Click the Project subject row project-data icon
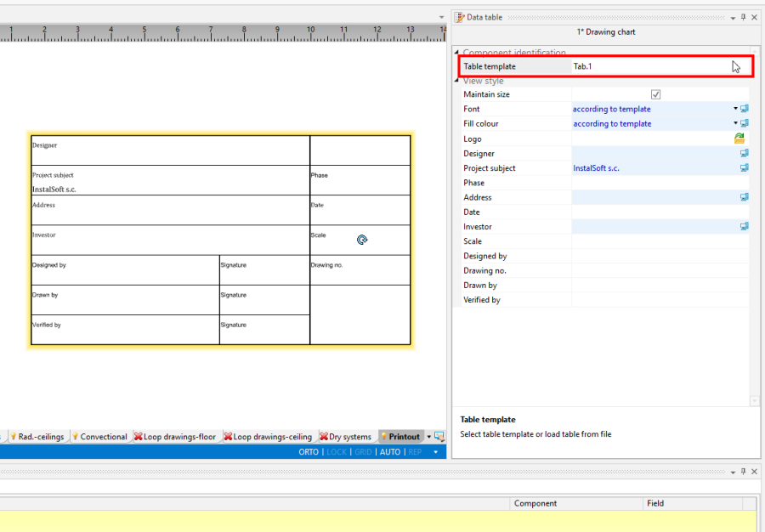 coord(745,168)
